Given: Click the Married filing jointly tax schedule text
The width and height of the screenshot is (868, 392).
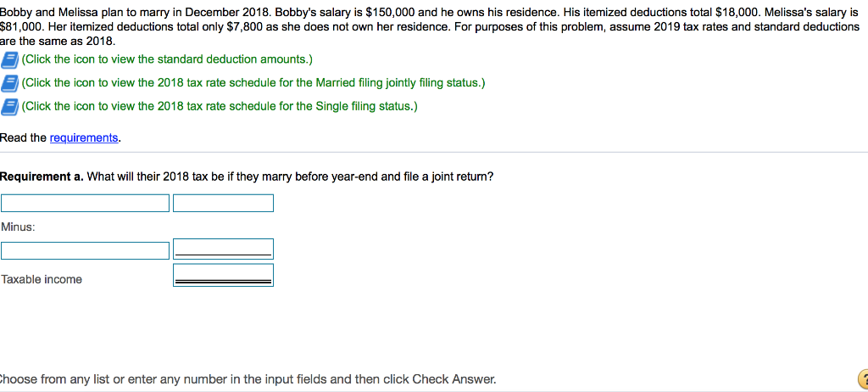Looking at the screenshot, I should tap(253, 82).
